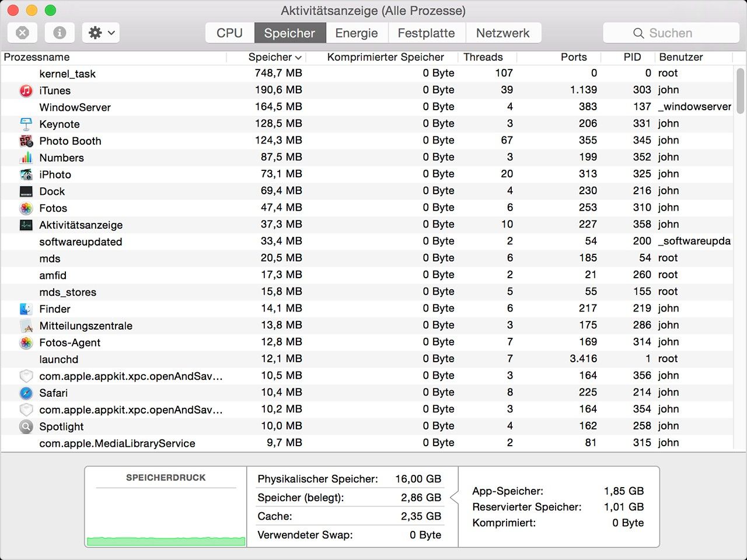Select the Spotlight magnifier icon
This screenshot has width=747, height=560.
[x=26, y=426]
